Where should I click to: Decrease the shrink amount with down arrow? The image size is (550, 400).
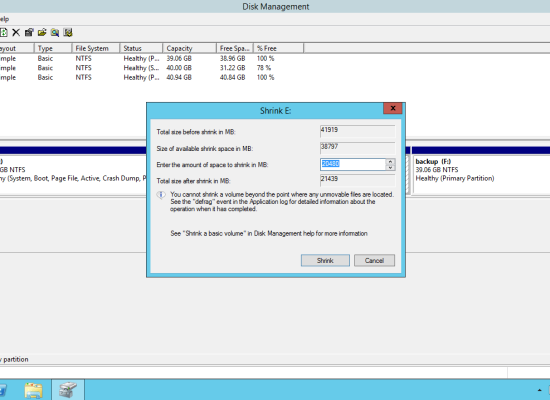click(390, 167)
